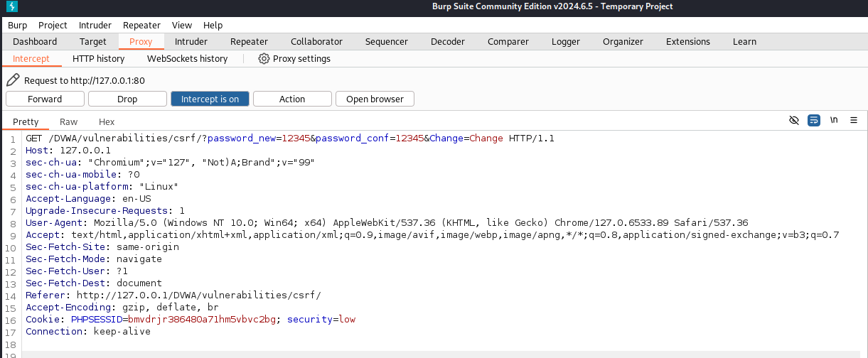This screenshot has width=868, height=358.
Task: Select the Proxy tab
Action: [x=141, y=41]
